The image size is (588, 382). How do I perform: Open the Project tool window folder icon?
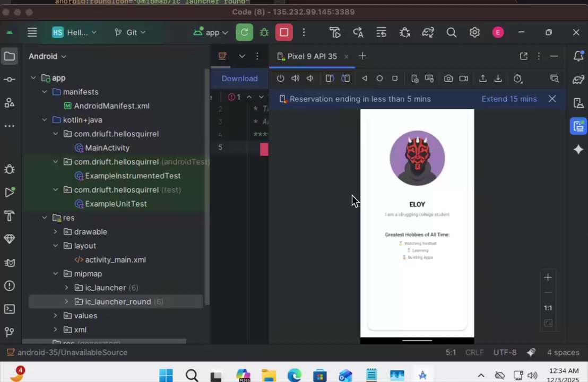pyautogui.click(x=10, y=56)
